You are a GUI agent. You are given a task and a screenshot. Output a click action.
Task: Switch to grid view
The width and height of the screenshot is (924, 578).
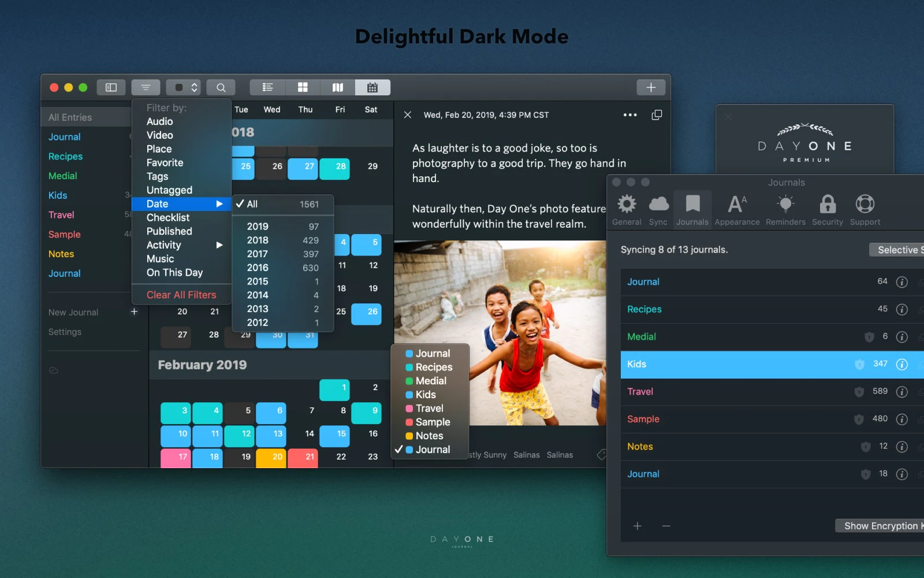tap(302, 87)
